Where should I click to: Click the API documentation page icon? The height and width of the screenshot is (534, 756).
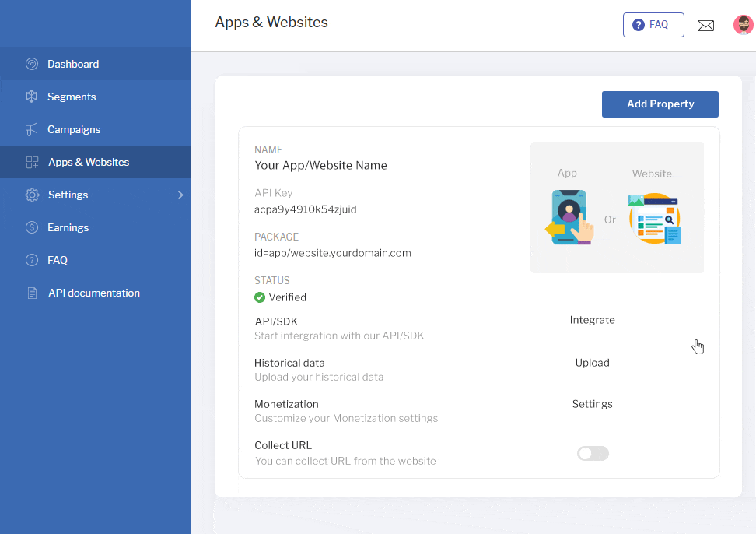pyautogui.click(x=32, y=293)
